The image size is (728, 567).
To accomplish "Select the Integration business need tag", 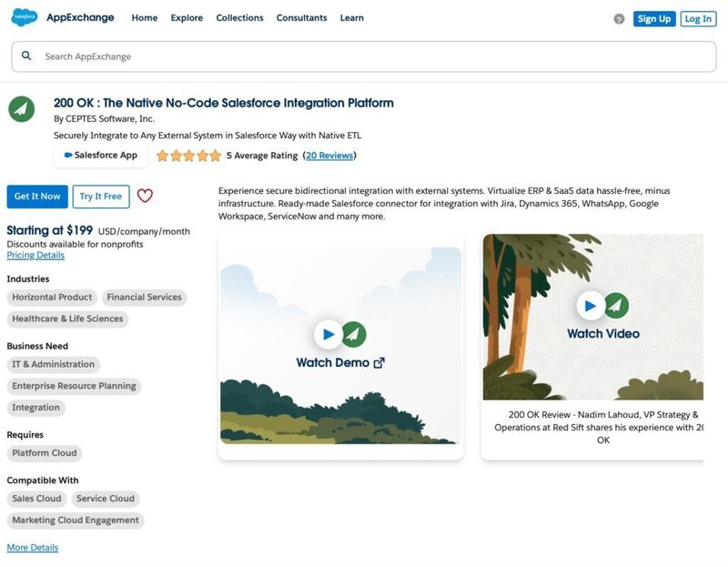I will pos(36,408).
